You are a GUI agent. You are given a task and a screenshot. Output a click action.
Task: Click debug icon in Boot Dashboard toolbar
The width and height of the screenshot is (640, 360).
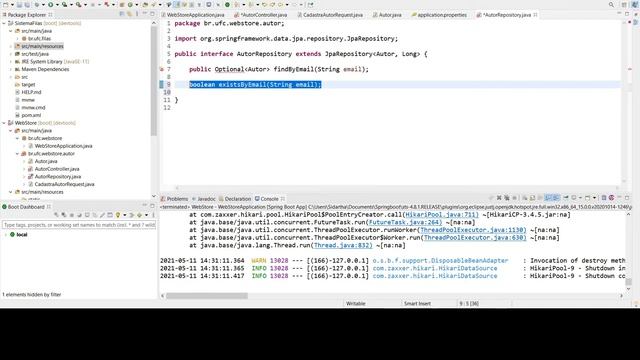click(64, 215)
